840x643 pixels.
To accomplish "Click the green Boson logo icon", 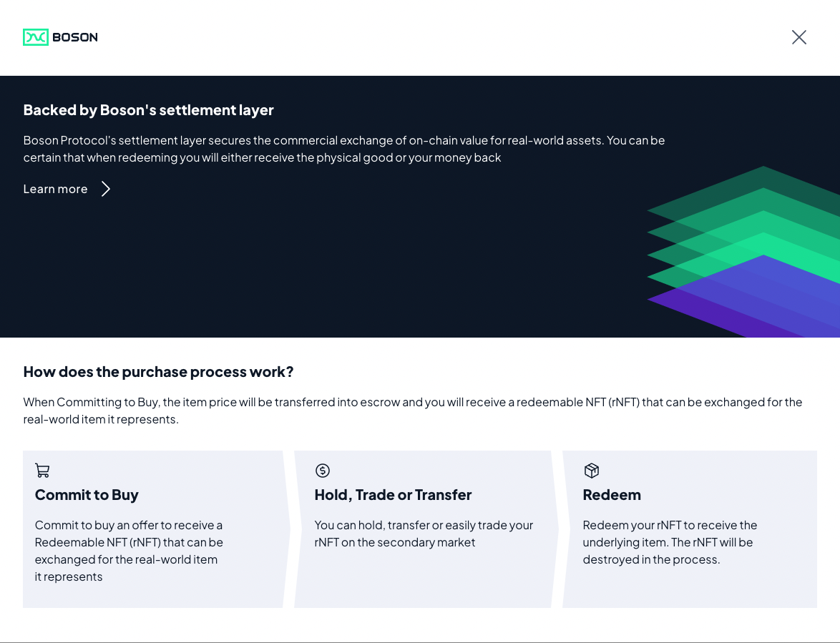I will coord(35,37).
